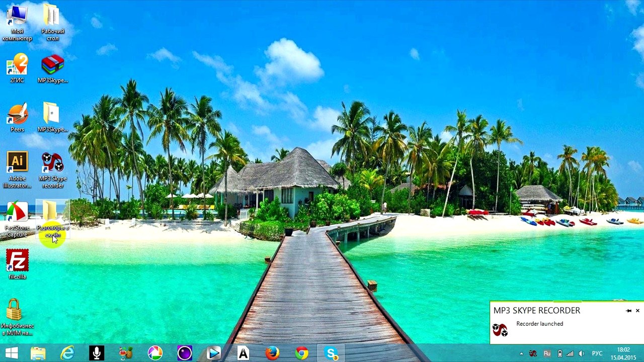Open the media player play-arrow taskbar icon
Viewport: 644px width, 362px height.
coord(214,353)
